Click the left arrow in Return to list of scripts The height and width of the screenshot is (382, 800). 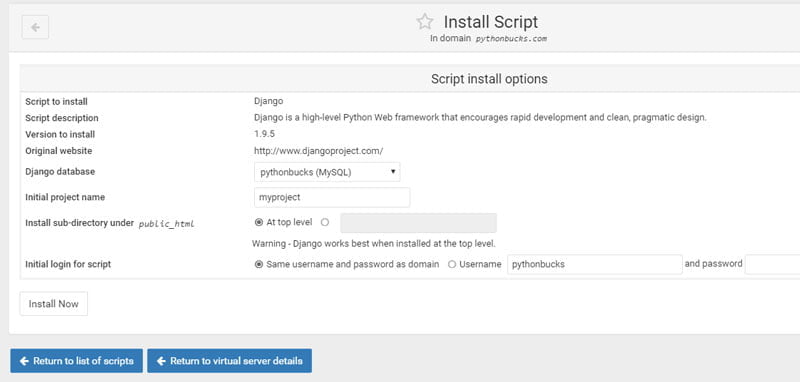[24, 361]
